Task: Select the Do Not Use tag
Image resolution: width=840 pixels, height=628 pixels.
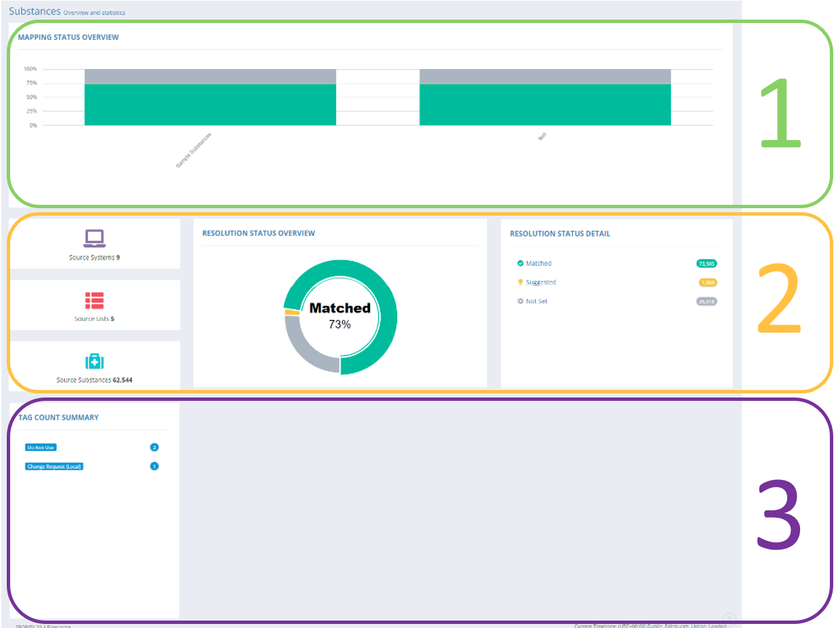Action: [40, 448]
